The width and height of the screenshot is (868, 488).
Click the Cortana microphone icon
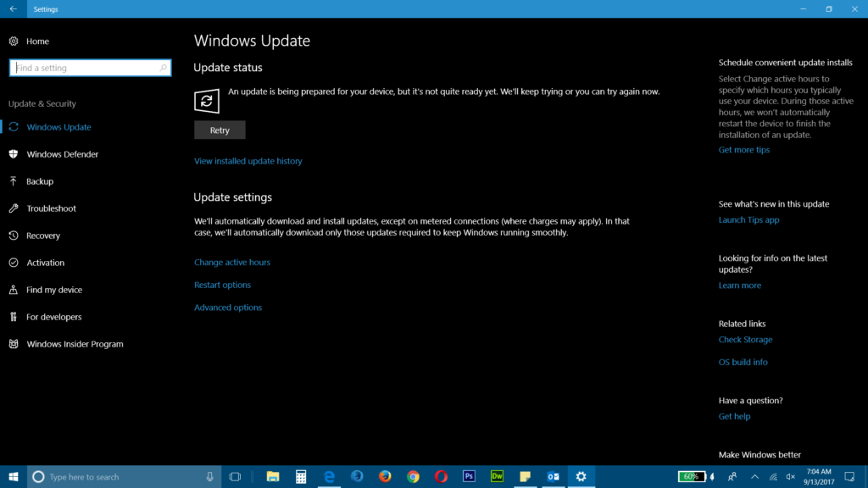(x=210, y=476)
